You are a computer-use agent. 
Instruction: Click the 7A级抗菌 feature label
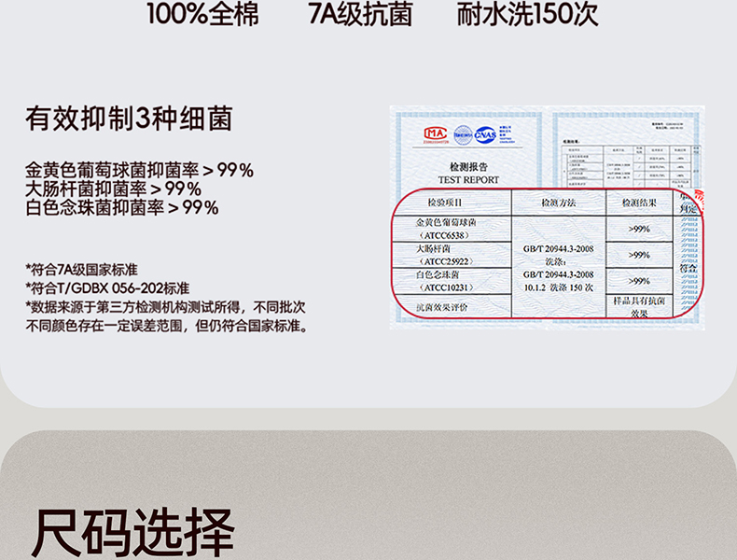click(x=359, y=15)
